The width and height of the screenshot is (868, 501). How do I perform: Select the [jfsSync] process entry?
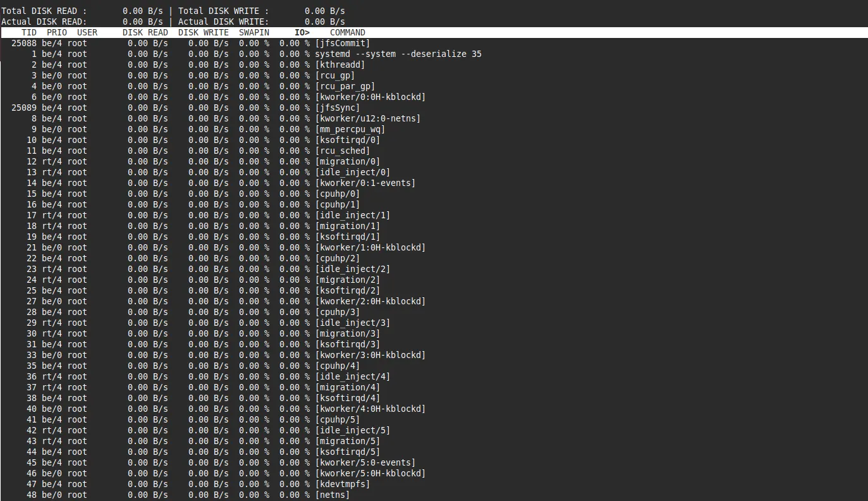[338, 108]
